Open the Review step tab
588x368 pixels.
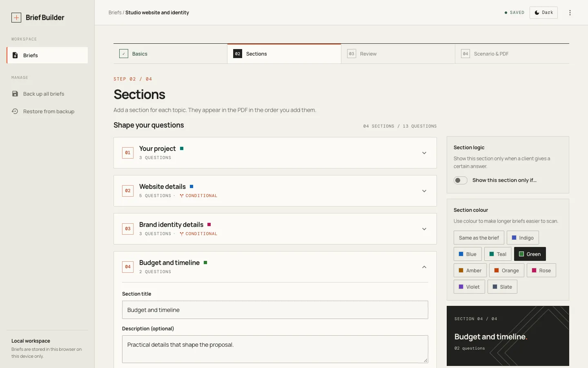398,54
